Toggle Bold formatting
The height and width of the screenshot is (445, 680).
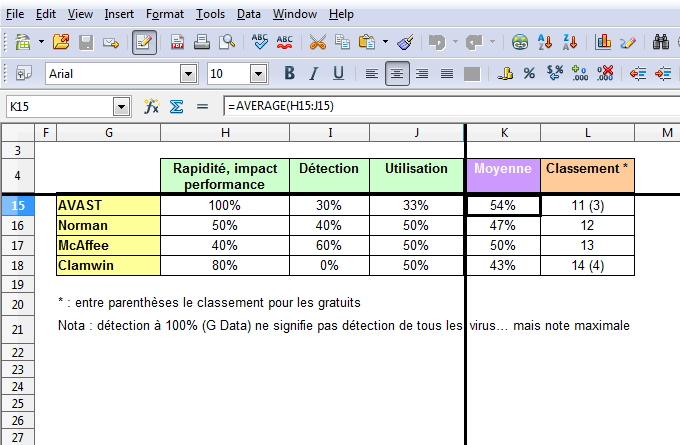click(289, 73)
